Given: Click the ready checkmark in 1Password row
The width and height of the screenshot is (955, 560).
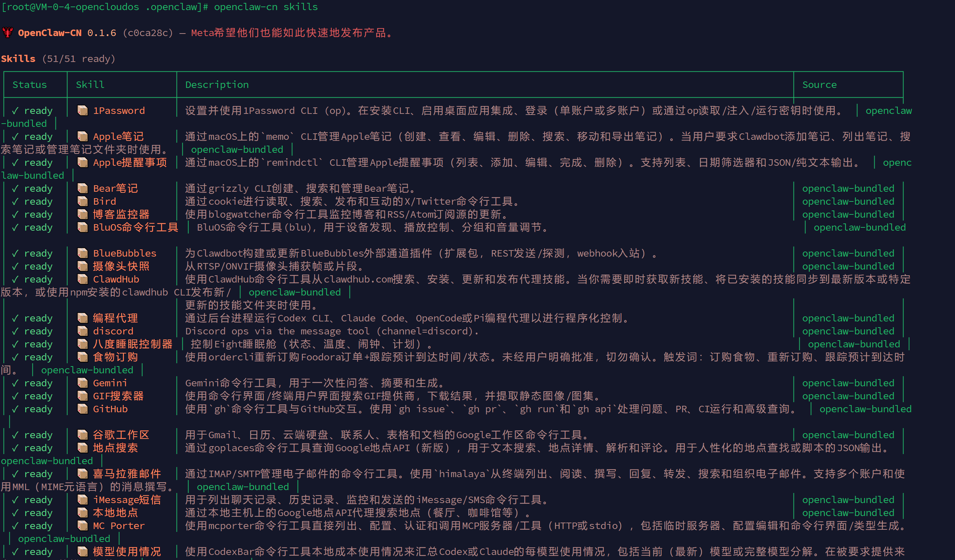Looking at the screenshot, I should [x=15, y=111].
